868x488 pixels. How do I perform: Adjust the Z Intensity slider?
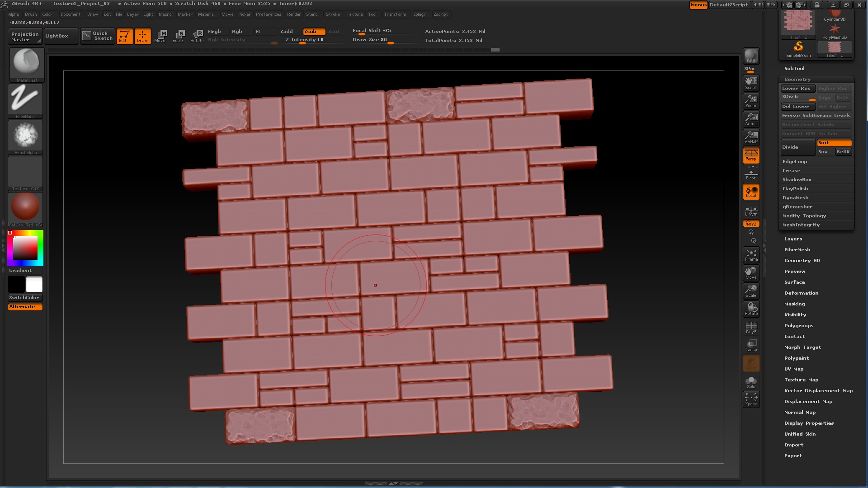[304, 40]
